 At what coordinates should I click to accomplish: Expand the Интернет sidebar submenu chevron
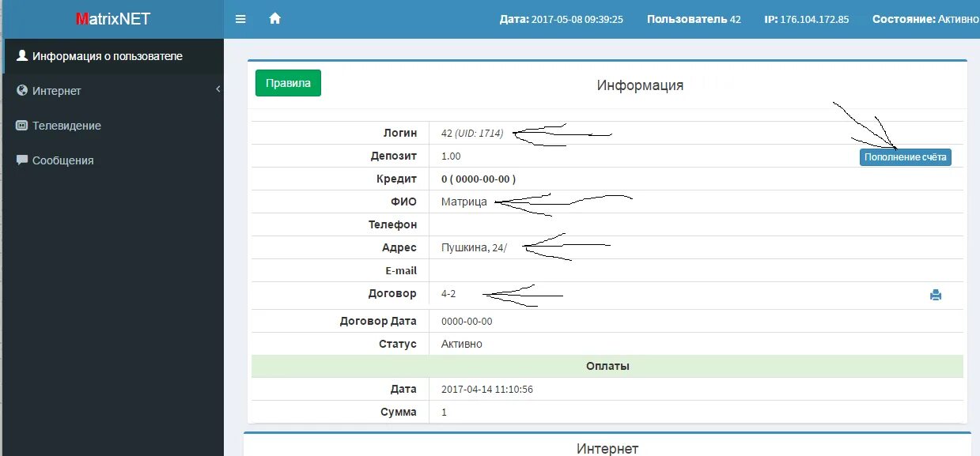pyautogui.click(x=218, y=89)
